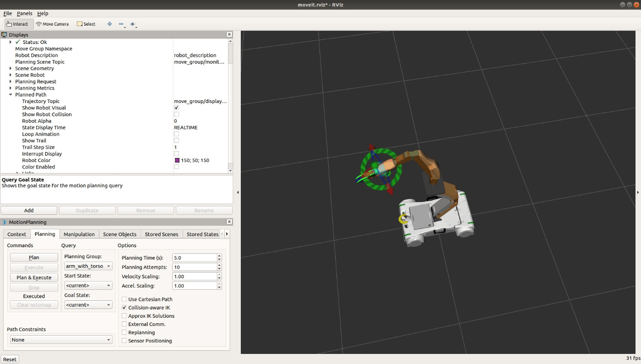Maximize the RViz window
The height and width of the screenshot is (364, 641).
629,4
